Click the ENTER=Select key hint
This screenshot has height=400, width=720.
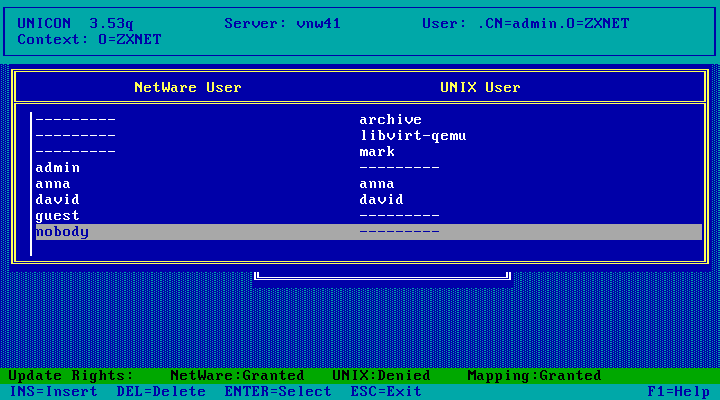pyautogui.click(x=278, y=392)
